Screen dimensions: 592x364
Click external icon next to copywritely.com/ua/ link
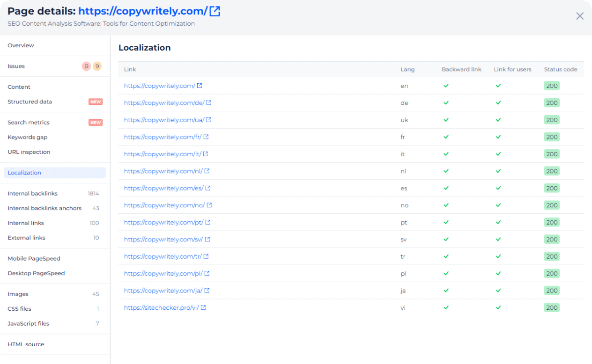209,120
